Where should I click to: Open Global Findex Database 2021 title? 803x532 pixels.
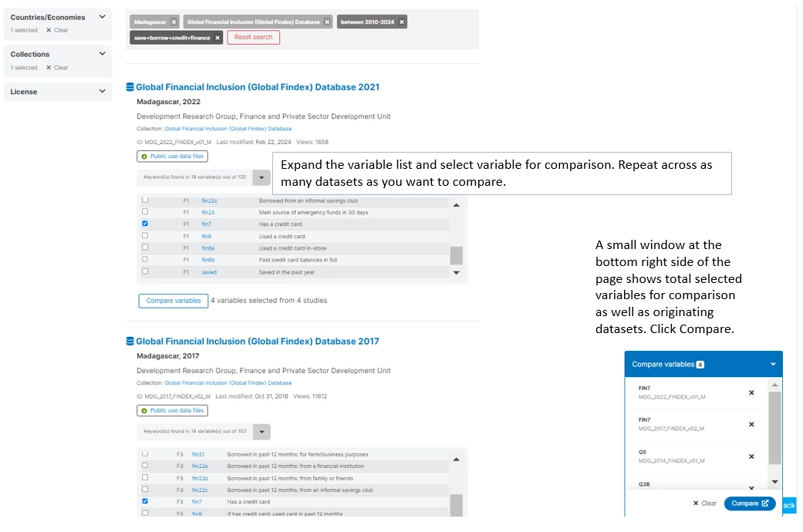(x=258, y=87)
